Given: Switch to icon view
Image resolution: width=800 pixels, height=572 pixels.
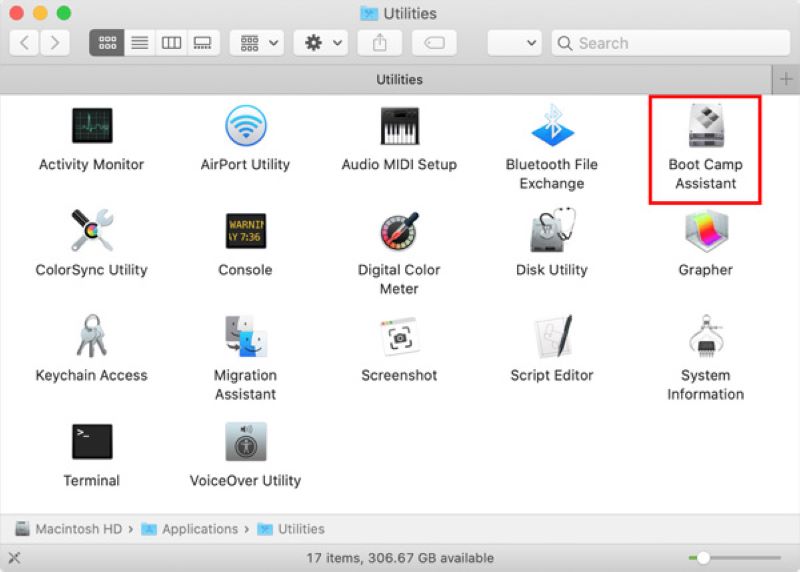Looking at the screenshot, I should pos(107,42).
